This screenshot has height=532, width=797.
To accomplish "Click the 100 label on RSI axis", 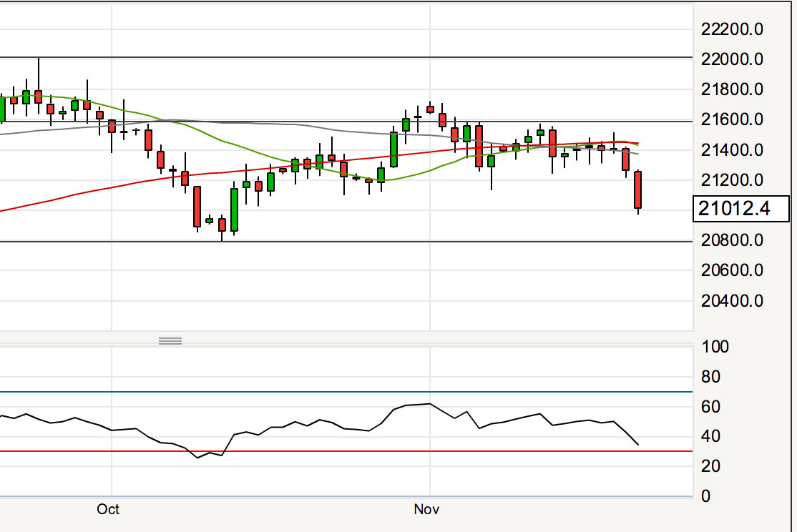I will click(x=715, y=348).
